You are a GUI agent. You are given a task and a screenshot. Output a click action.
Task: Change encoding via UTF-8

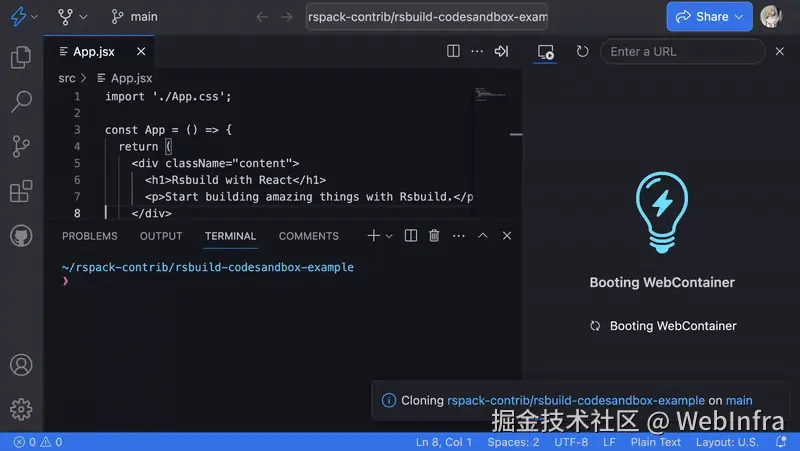pyautogui.click(x=571, y=442)
